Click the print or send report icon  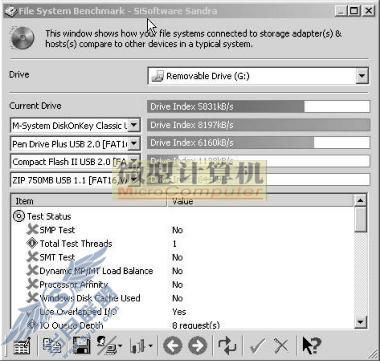pyautogui.click(x=107, y=345)
